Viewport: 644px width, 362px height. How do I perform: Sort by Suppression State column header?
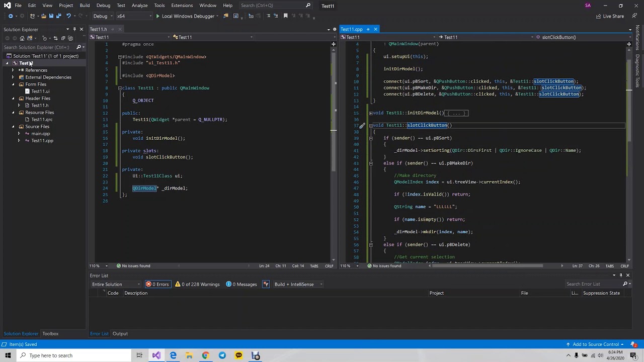601,293
